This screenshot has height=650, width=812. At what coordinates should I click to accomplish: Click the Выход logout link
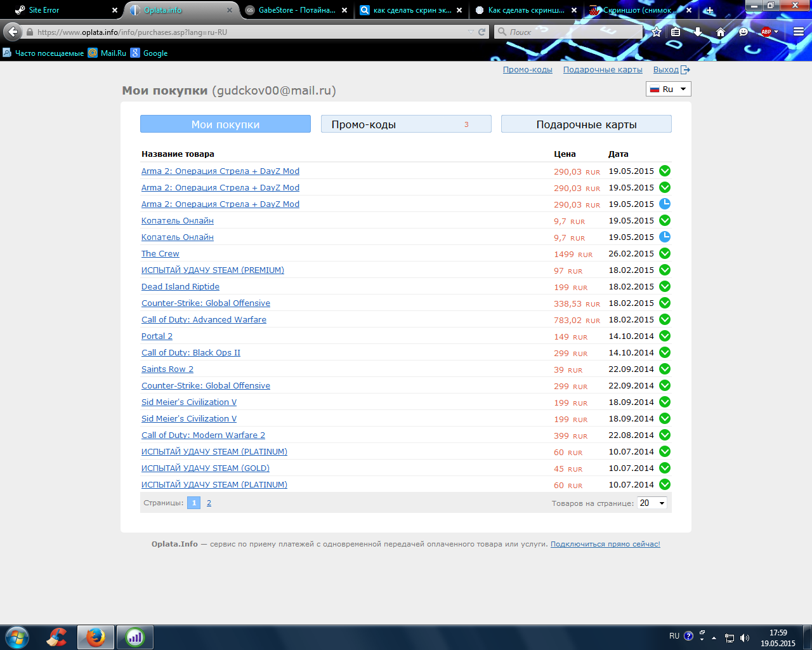666,70
